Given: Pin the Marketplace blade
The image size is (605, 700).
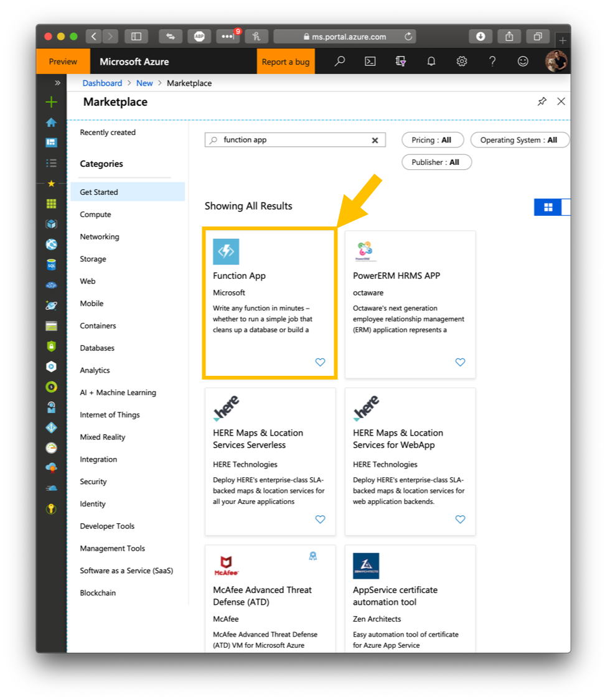Looking at the screenshot, I should (542, 101).
